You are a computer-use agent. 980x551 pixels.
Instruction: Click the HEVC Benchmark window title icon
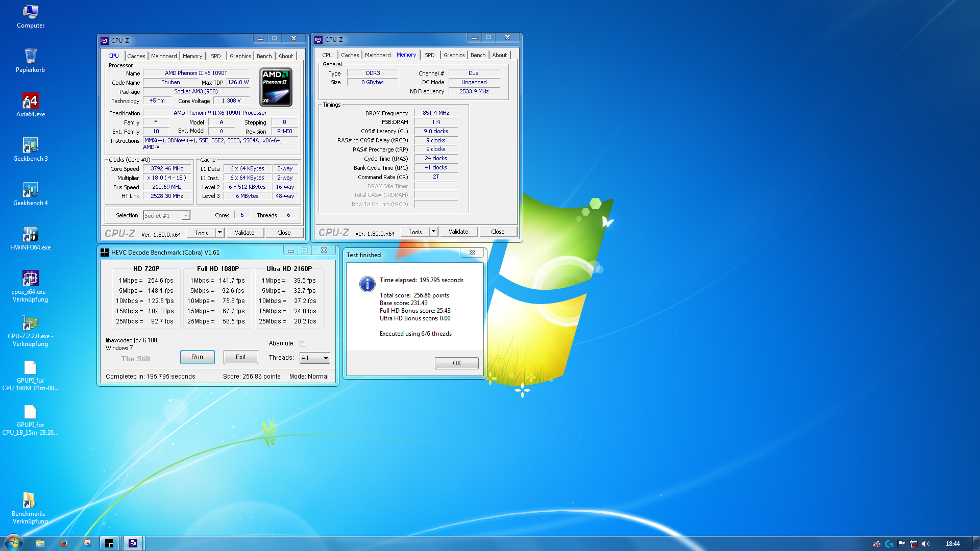105,253
